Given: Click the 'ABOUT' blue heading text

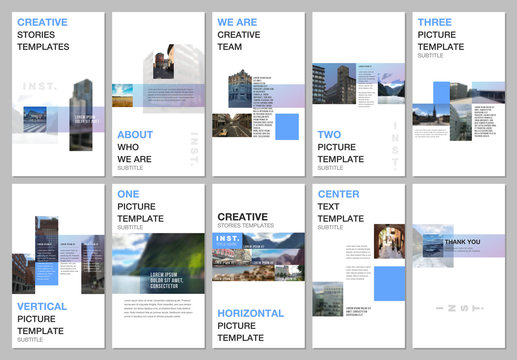Looking at the screenshot, I should pos(135,135).
